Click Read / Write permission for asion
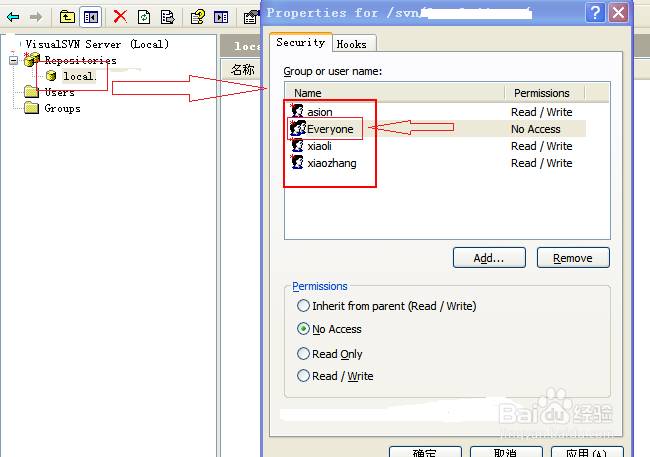This screenshot has width=650, height=457. click(x=541, y=112)
